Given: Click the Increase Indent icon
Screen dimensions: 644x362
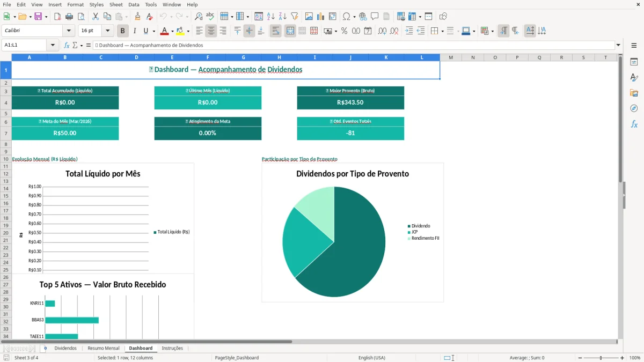Looking at the screenshot, I should point(409,31).
